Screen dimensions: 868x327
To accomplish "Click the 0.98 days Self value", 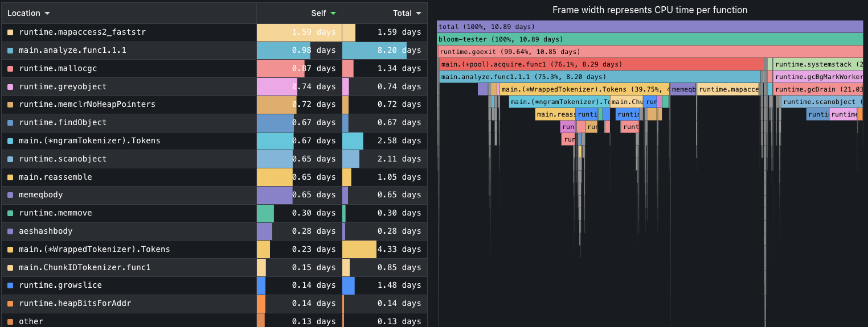I will click(x=314, y=51).
